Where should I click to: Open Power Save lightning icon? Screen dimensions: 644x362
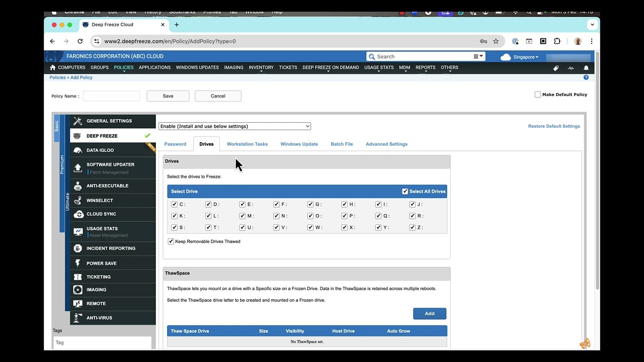[77, 263]
